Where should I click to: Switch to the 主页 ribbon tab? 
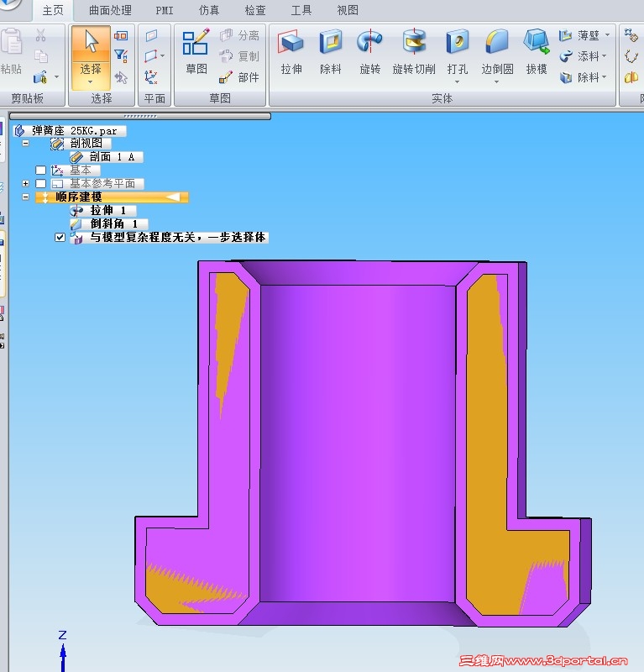[x=53, y=10]
